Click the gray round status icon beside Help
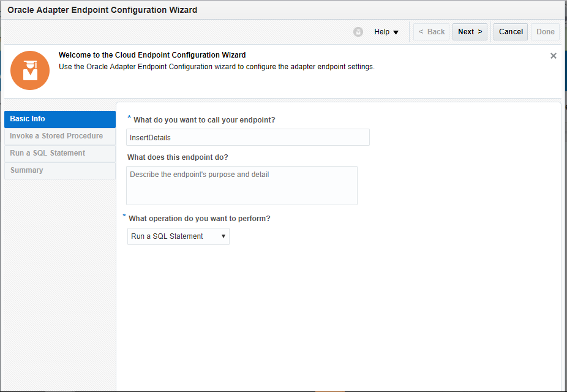 tap(358, 32)
